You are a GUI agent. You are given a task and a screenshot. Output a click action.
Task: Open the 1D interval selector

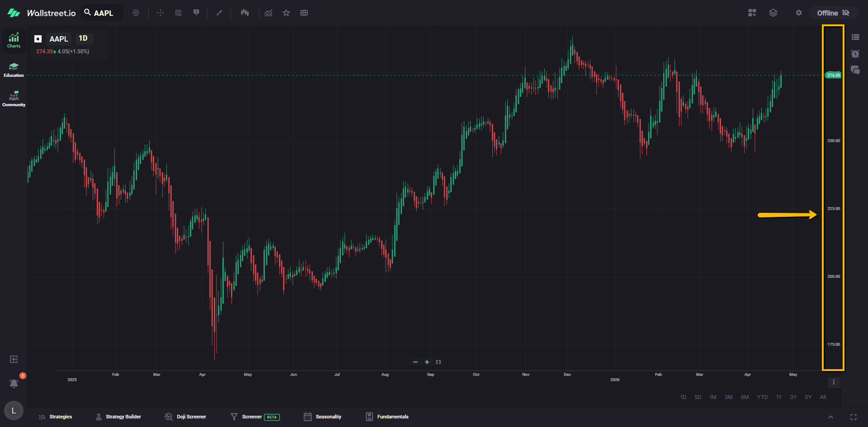tap(83, 38)
